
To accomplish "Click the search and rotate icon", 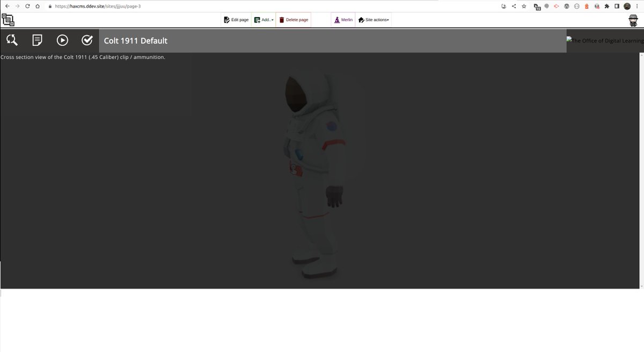I will [12, 40].
